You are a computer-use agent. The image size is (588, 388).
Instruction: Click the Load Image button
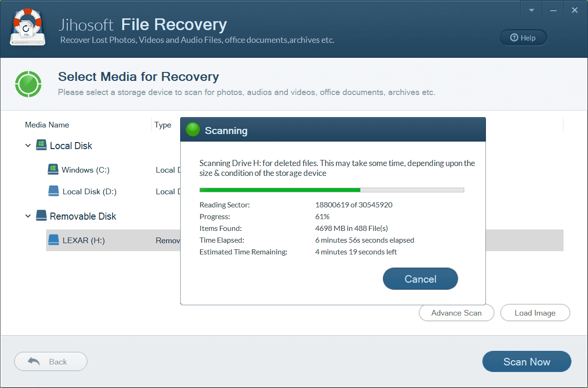tap(535, 312)
